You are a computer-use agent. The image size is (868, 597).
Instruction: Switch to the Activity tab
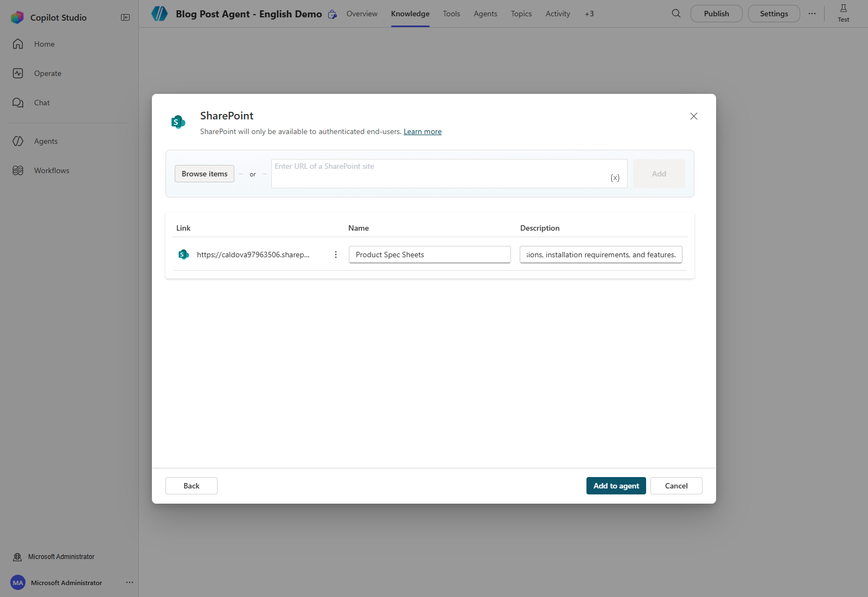point(558,14)
